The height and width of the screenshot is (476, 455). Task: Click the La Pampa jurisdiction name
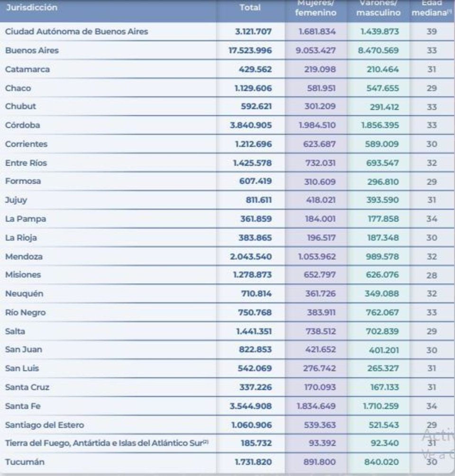click(26, 219)
